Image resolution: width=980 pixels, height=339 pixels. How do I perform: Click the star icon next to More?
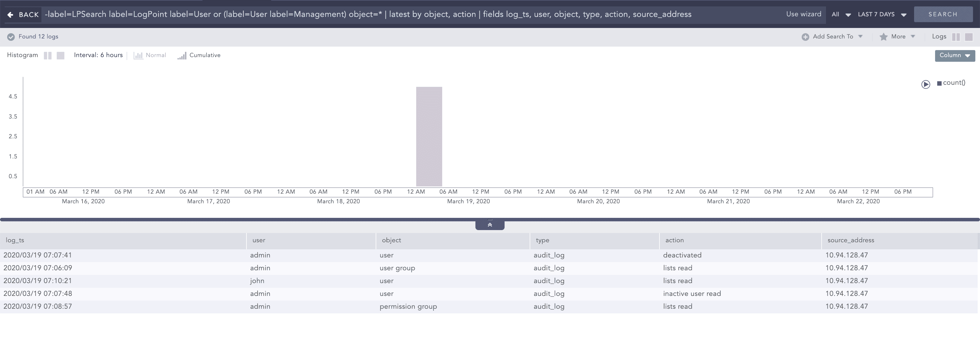(883, 36)
